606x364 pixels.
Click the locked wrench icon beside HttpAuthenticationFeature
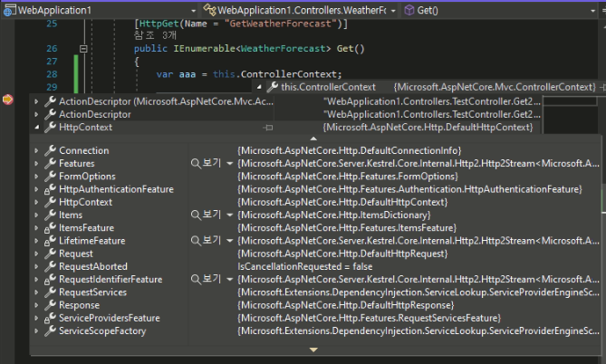pos(50,189)
